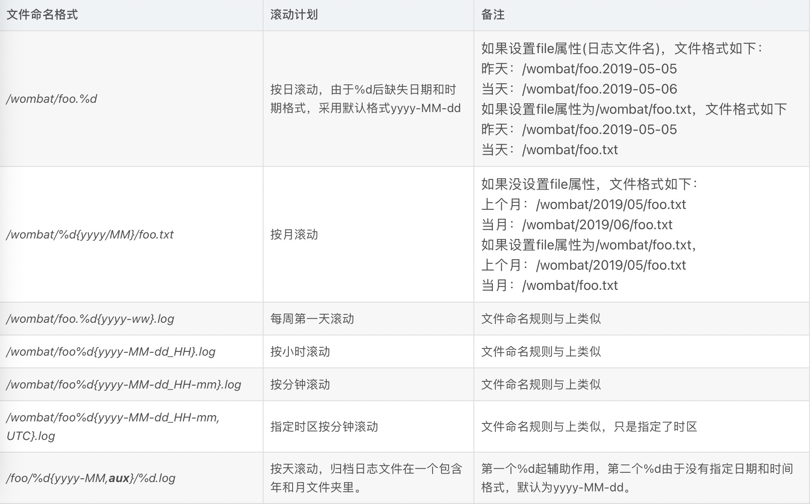812x504 pixels.
Task: Click the /wombat/foo%d{yyyy-MM-dd_HH}.log pattern
Action: tap(110, 351)
